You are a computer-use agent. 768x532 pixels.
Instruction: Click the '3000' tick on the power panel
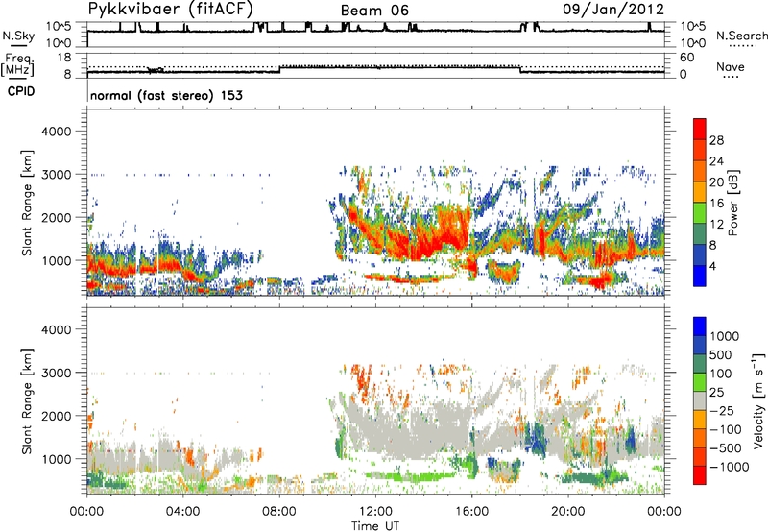click(x=56, y=175)
